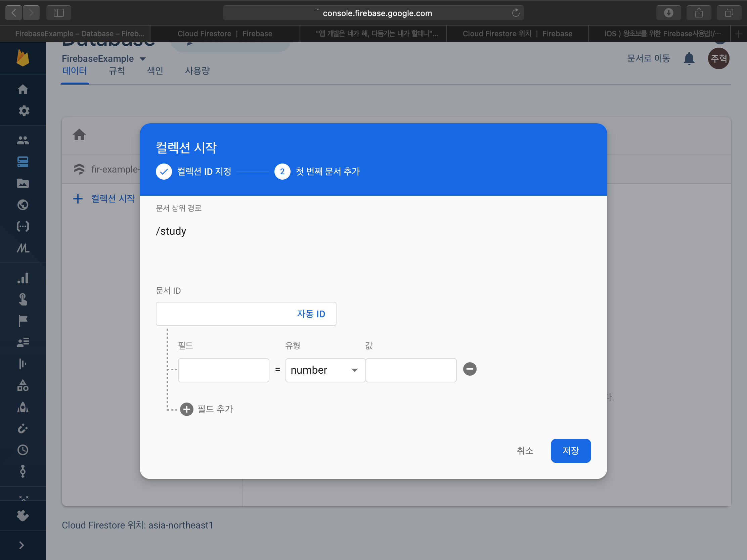Switch to the 규칙 tab
This screenshot has height=560, width=747.
point(117,71)
